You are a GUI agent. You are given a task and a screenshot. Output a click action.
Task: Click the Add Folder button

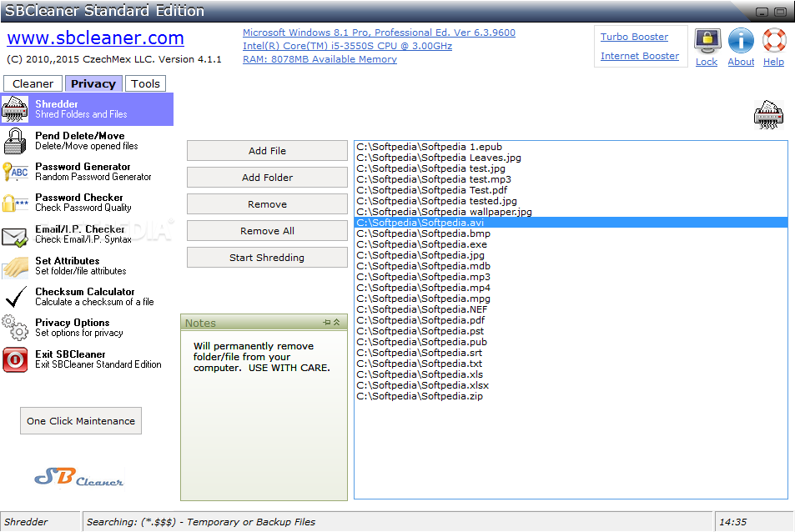[x=267, y=178]
